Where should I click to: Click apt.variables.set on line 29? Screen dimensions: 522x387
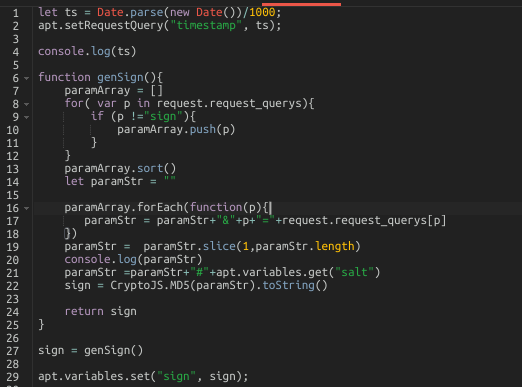94,376
